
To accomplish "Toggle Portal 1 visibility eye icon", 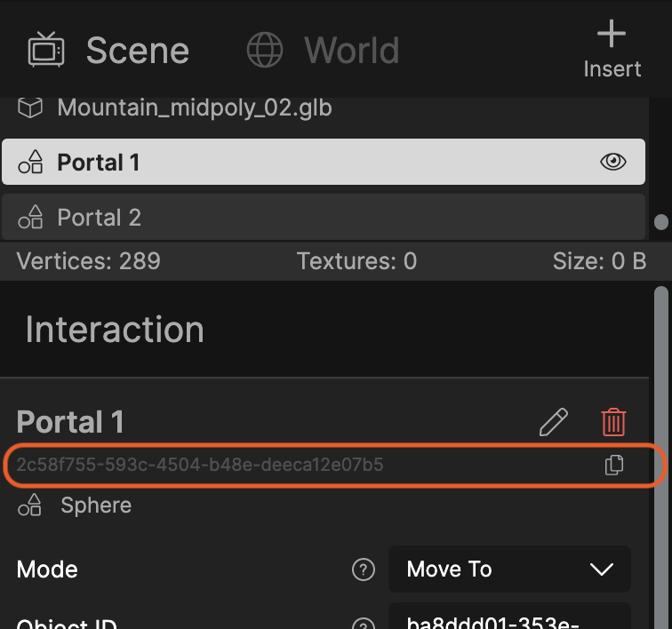I will coord(612,162).
